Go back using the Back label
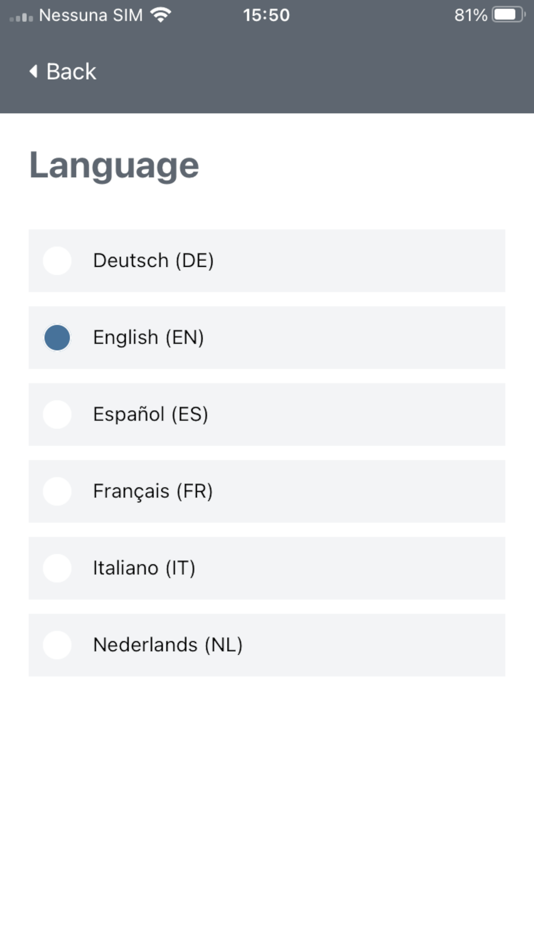534x950 pixels. [71, 71]
